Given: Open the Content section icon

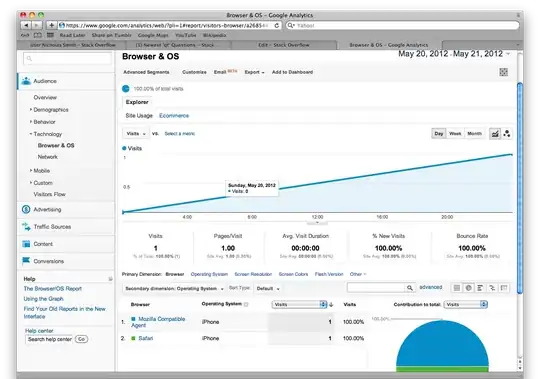Looking at the screenshot, I should [x=26, y=244].
